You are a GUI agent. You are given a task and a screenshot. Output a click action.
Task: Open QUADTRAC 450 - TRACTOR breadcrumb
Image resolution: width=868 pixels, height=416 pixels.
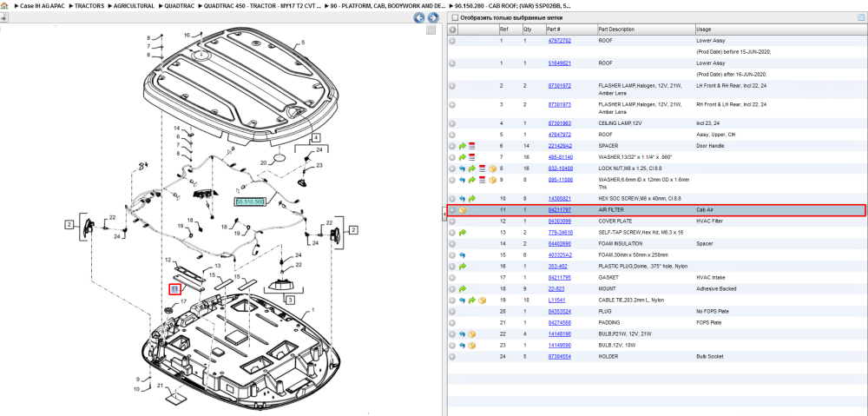262,5
